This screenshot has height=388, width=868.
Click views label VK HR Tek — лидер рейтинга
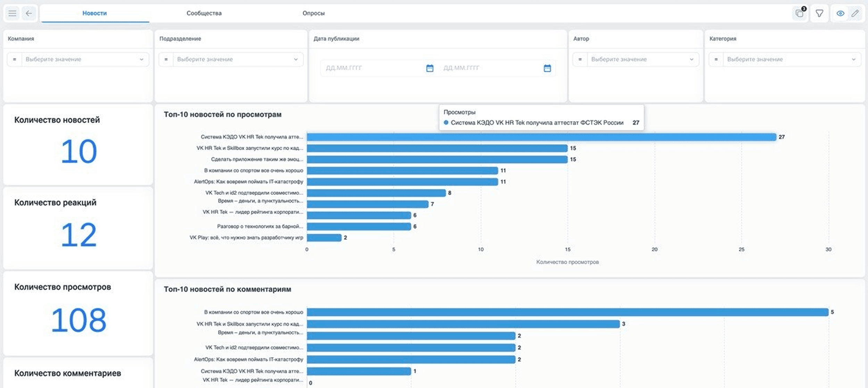click(253, 212)
